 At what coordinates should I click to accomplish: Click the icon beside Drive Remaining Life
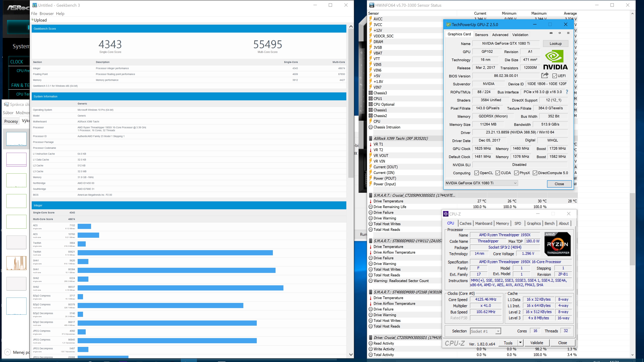pos(370,207)
